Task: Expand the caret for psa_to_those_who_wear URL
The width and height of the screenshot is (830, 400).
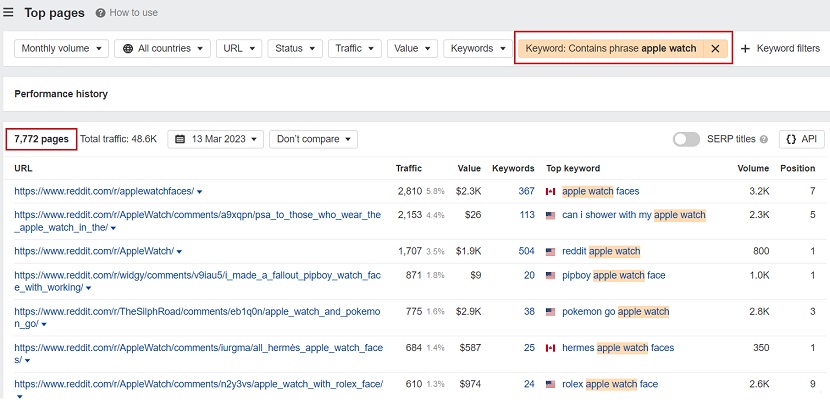Action: [x=113, y=228]
